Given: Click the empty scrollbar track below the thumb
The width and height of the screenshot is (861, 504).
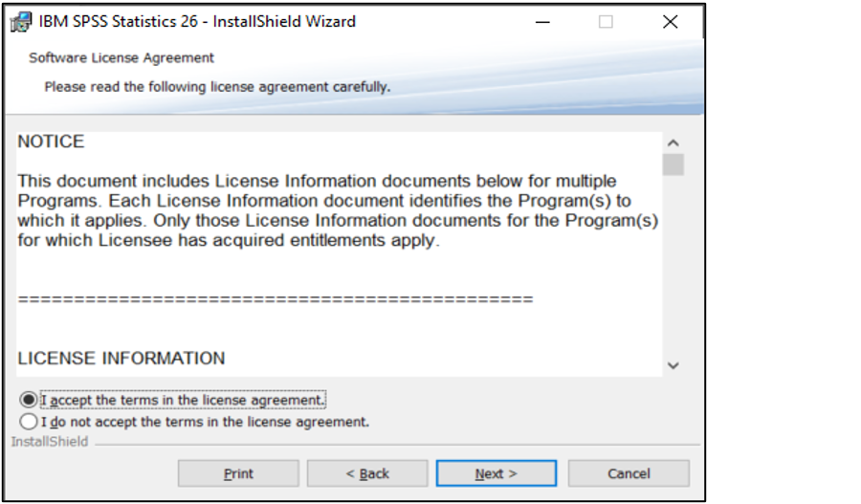Looking at the screenshot, I should (673, 265).
